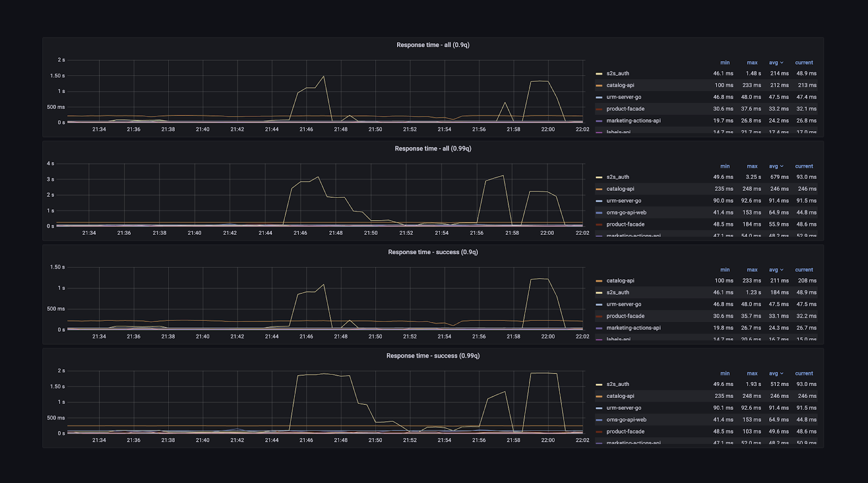
Task: Select the '512 ms' avg value for s2s_auth
Action: (779, 384)
